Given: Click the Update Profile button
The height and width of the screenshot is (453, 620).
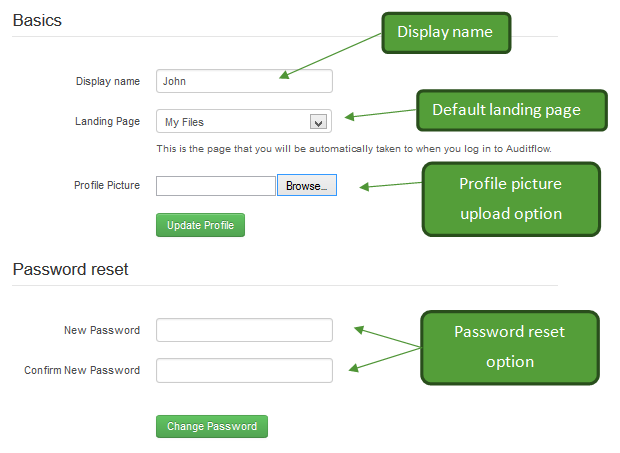Looking at the screenshot, I should point(200,225).
